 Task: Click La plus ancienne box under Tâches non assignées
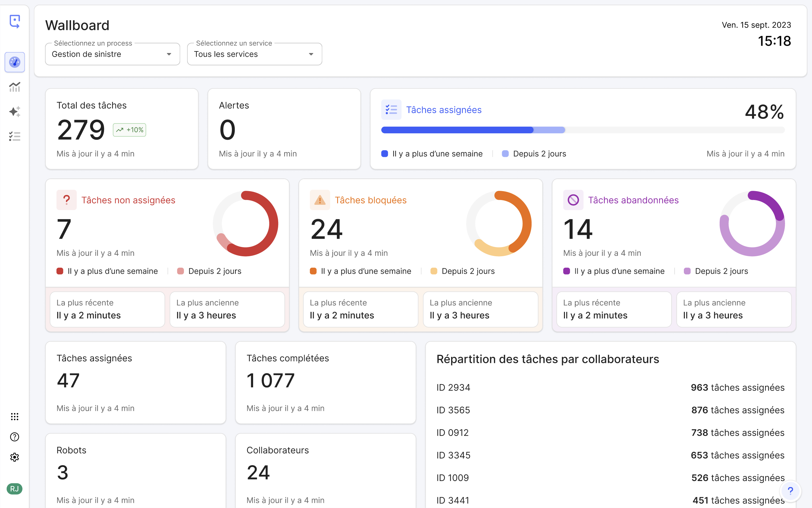pos(227,310)
